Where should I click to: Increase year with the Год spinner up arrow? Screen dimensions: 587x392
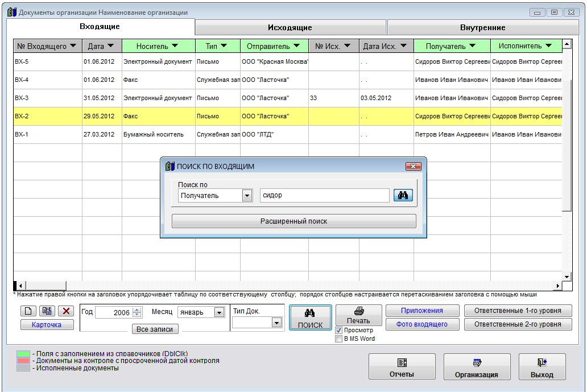point(137,310)
